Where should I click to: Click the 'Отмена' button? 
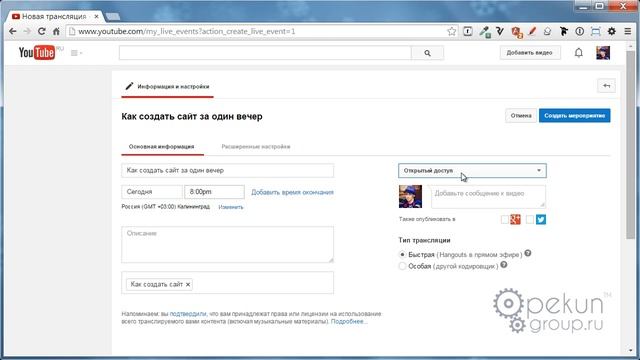521,116
